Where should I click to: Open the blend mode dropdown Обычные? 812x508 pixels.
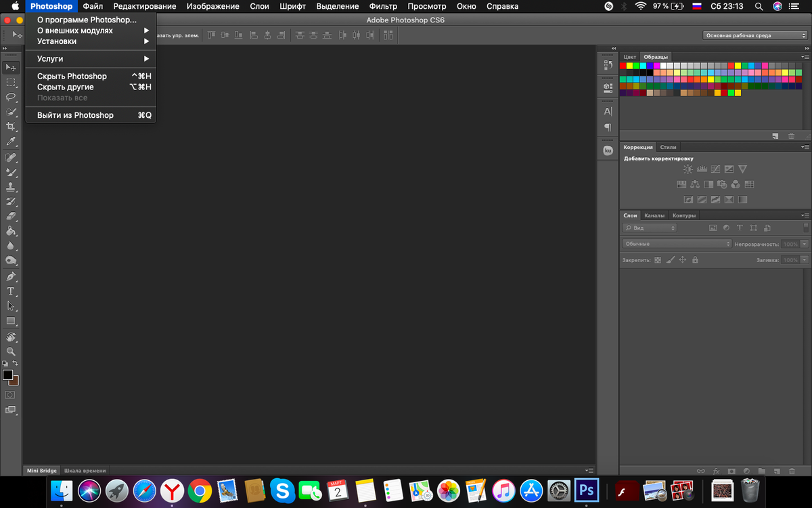pos(677,244)
